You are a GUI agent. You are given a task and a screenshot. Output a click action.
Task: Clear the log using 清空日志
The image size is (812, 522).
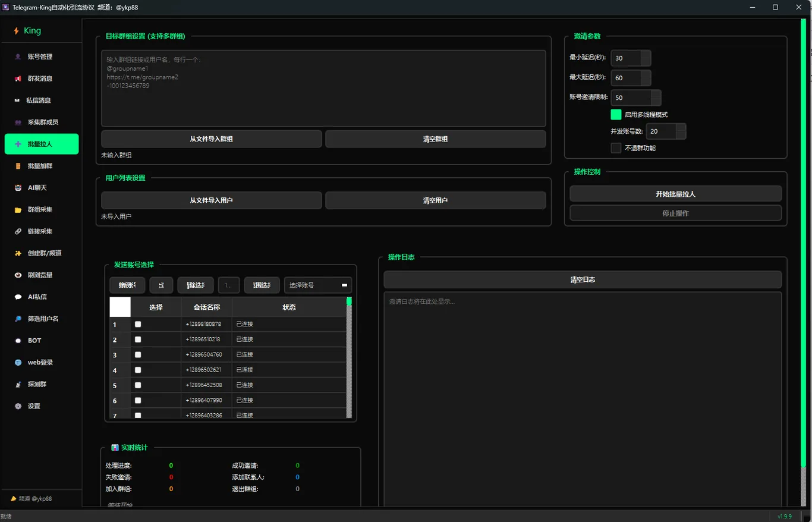583,279
